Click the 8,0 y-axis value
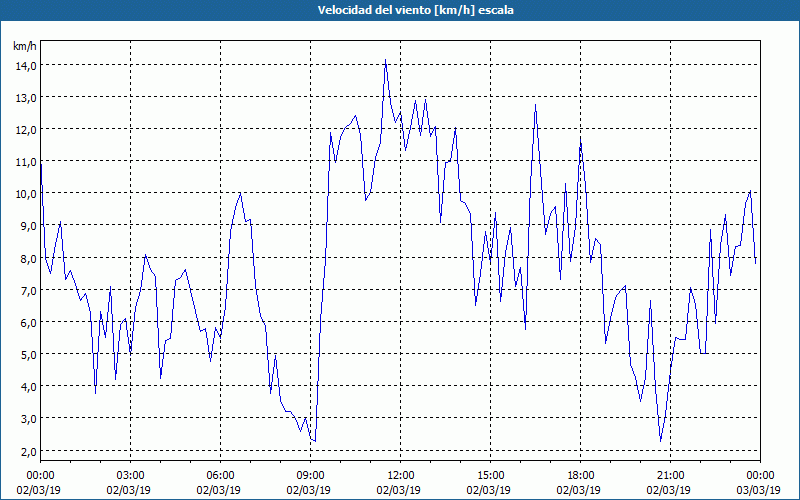The image size is (800, 500). tap(29, 258)
